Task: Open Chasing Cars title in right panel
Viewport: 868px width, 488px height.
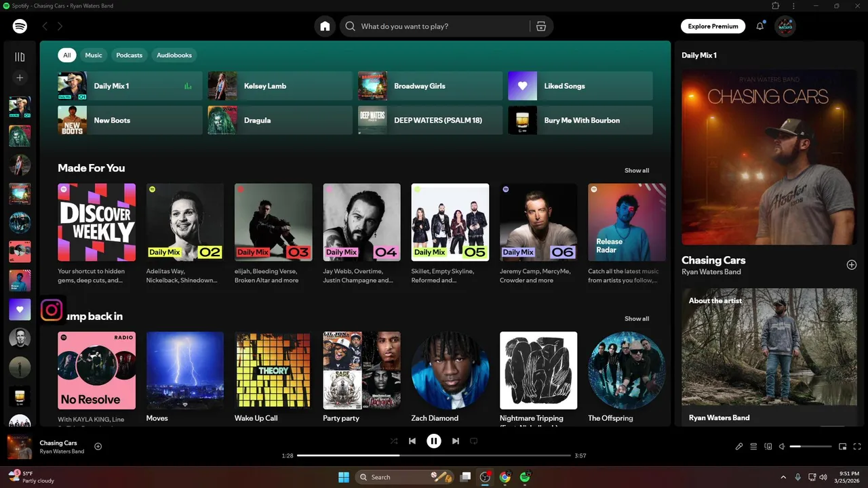Action: point(713,260)
